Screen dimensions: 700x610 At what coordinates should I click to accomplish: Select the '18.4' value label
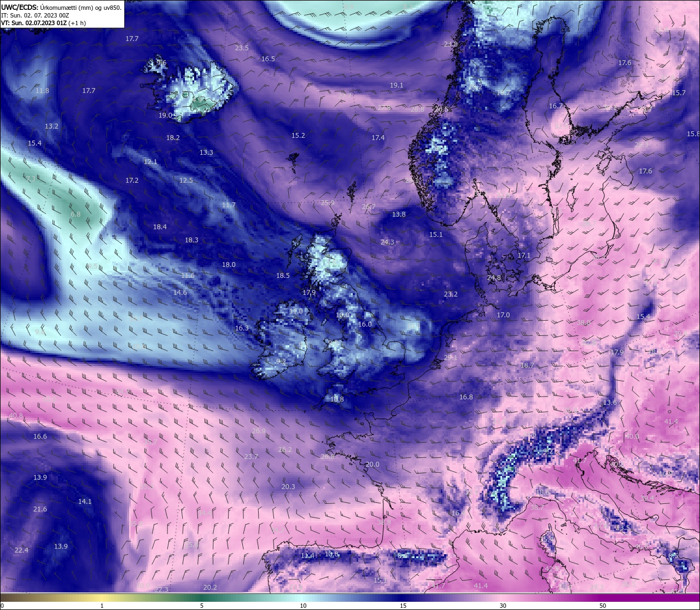160,227
